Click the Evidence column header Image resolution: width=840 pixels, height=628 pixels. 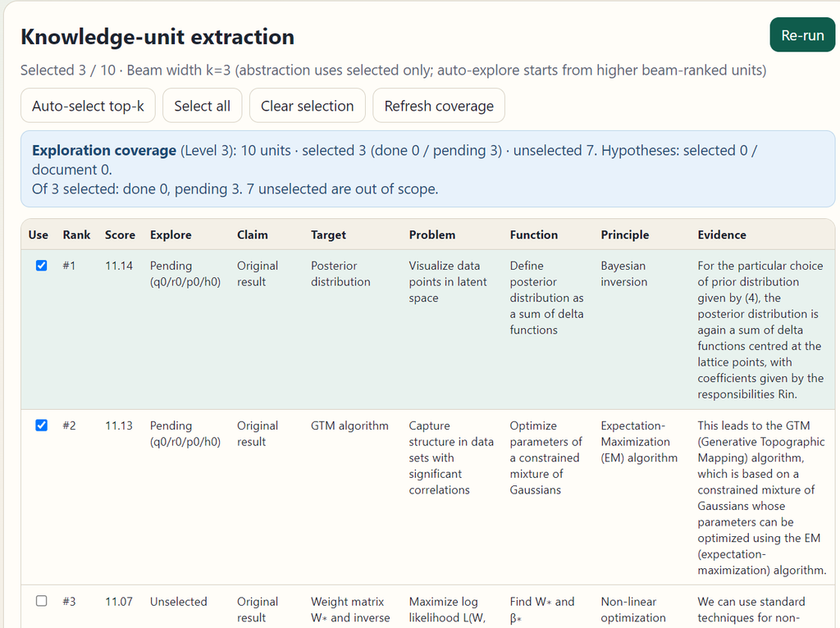click(722, 234)
